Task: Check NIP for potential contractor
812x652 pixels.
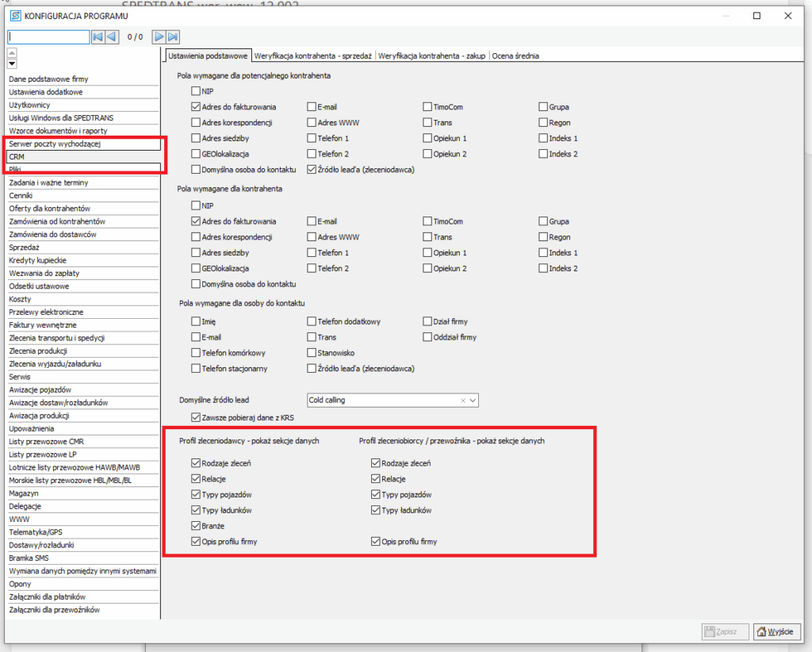Action: (x=196, y=91)
